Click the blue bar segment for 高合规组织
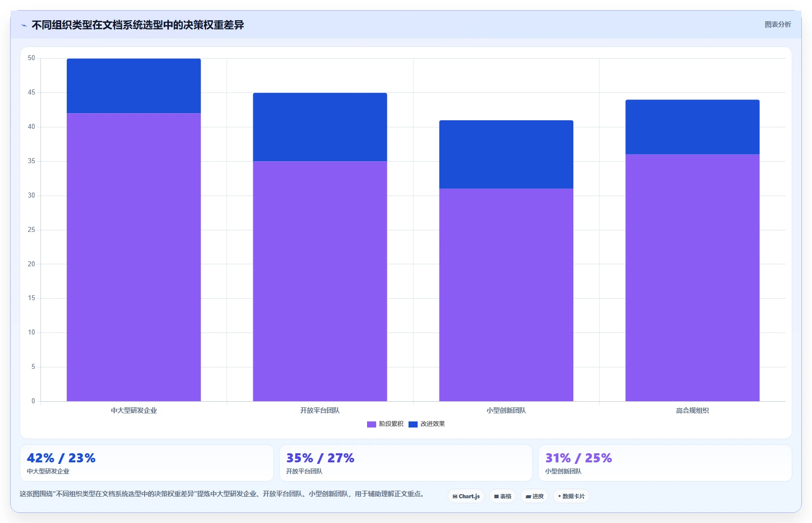Viewport: 812px width, 523px height. pos(693,127)
